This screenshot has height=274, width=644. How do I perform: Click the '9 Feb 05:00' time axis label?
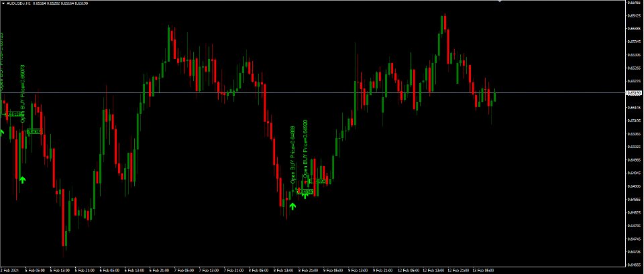pos(333,270)
